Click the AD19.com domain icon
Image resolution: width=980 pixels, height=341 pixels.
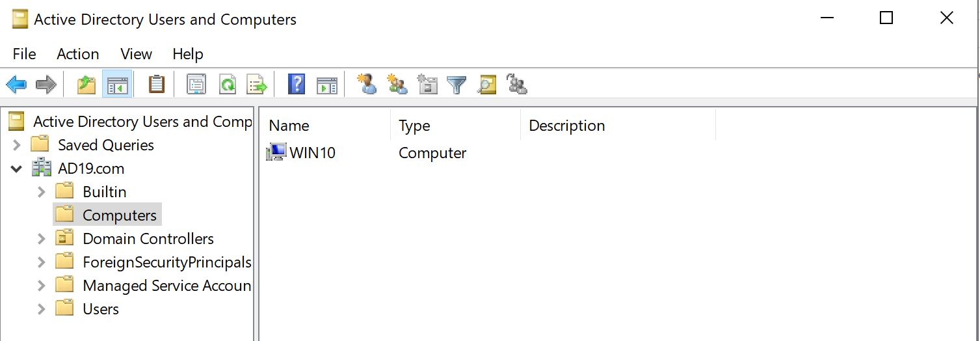point(42,169)
